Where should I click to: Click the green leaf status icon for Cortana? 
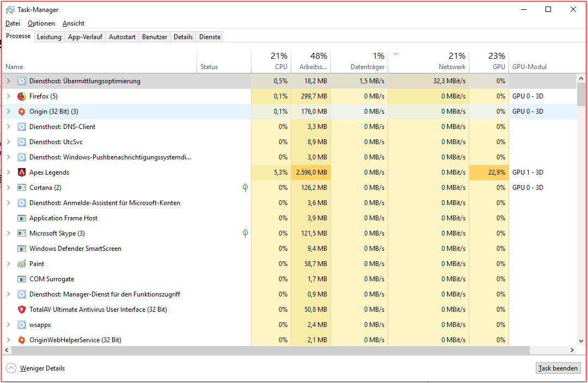[x=245, y=187]
